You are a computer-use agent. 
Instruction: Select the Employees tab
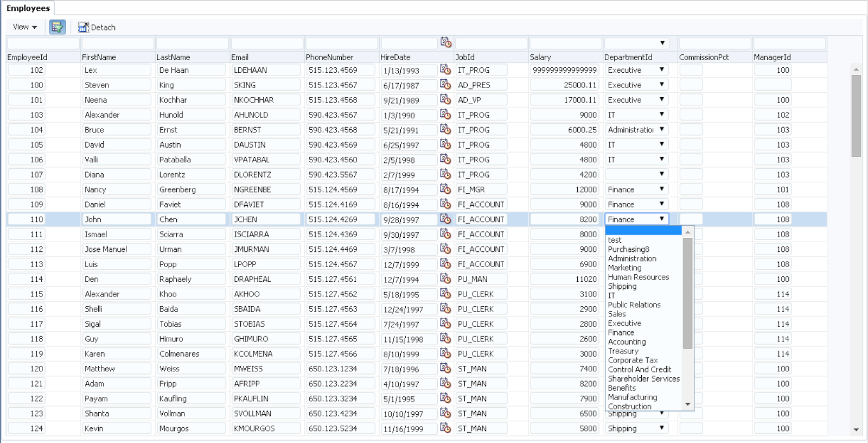[x=28, y=8]
